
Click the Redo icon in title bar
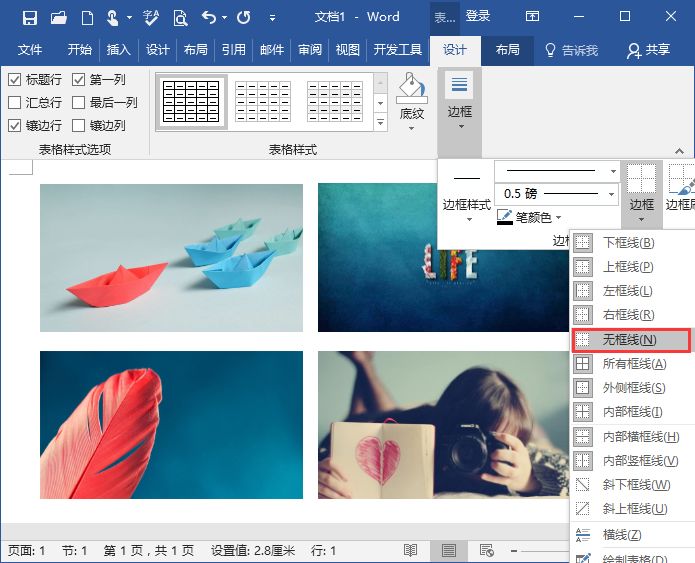click(x=243, y=17)
